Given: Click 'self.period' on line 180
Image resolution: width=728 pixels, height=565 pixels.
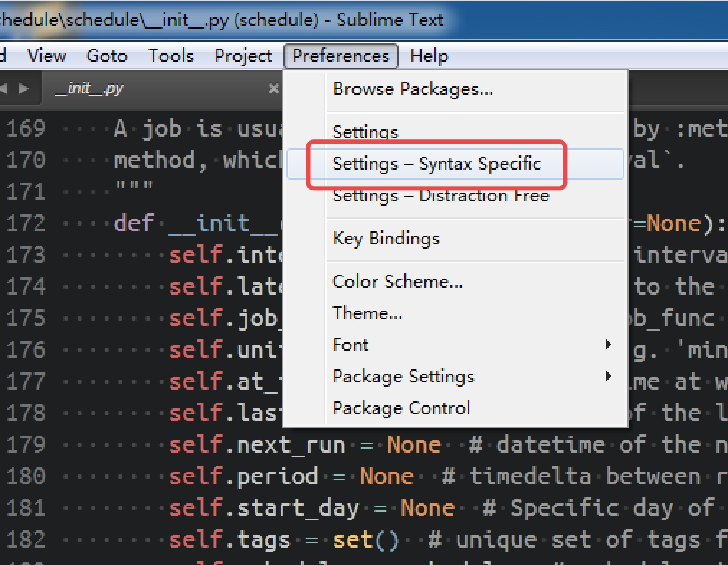Looking at the screenshot, I should point(243,477).
